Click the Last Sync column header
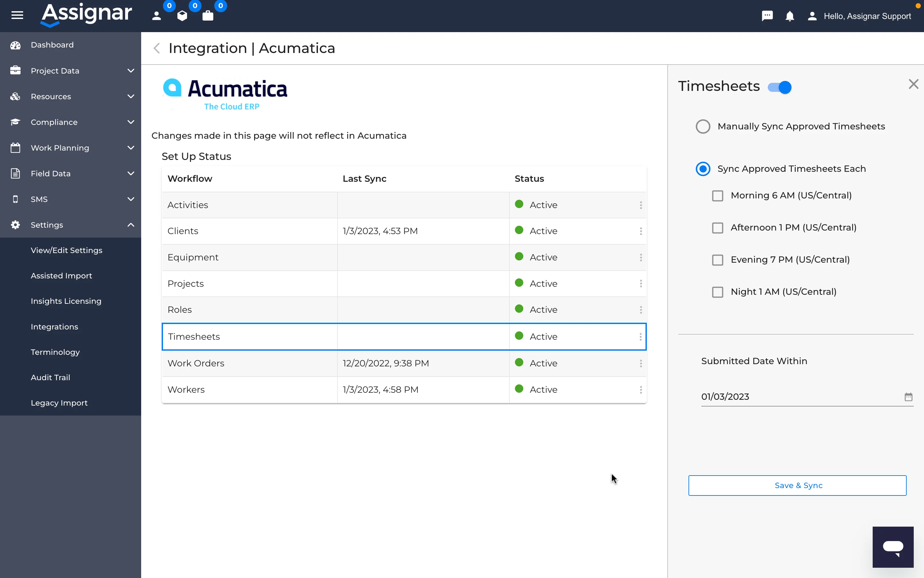Image resolution: width=924 pixels, height=578 pixels. click(x=365, y=179)
